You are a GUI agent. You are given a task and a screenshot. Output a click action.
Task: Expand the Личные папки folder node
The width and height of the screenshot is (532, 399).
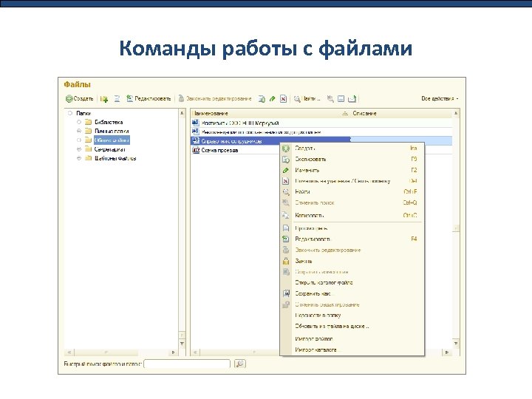(79, 131)
